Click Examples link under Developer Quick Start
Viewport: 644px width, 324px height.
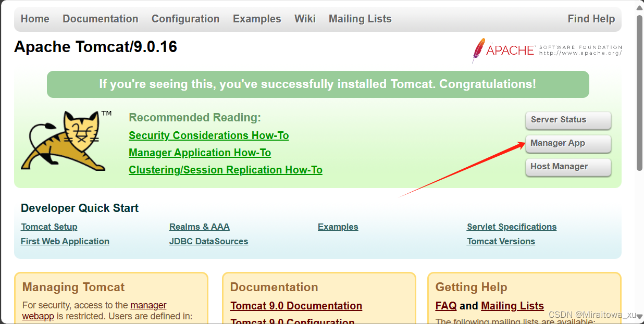pyautogui.click(x=338, y=227)
